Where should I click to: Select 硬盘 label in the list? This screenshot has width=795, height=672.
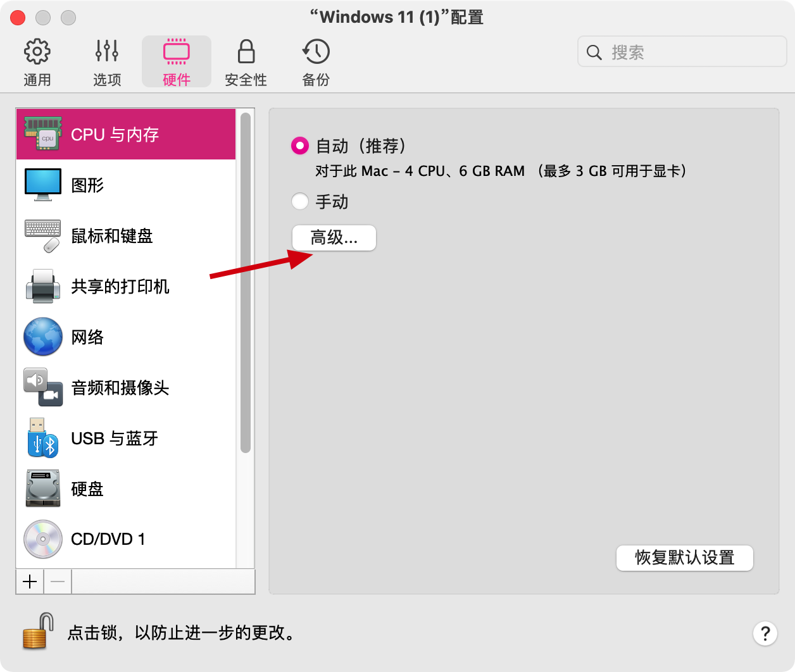[87, 489]
